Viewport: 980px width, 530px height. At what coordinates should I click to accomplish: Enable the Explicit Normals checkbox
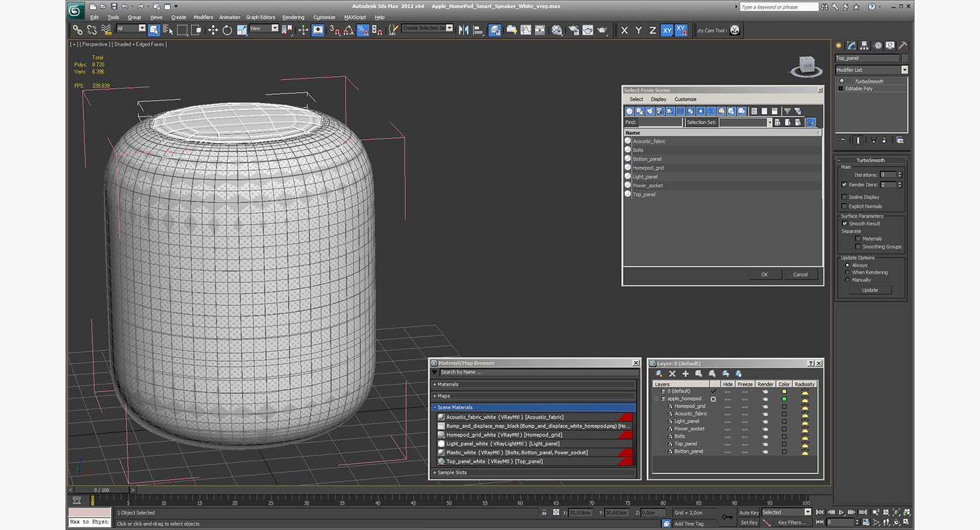[844, 206]
